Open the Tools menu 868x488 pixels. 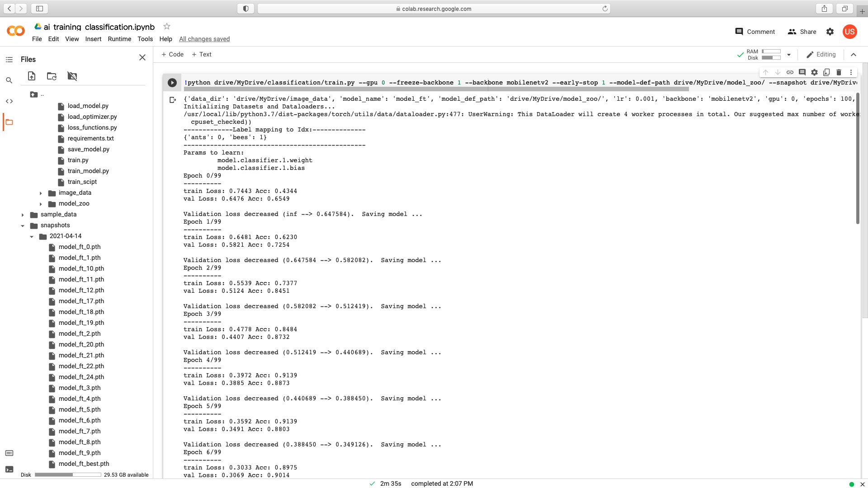[145, 39]
